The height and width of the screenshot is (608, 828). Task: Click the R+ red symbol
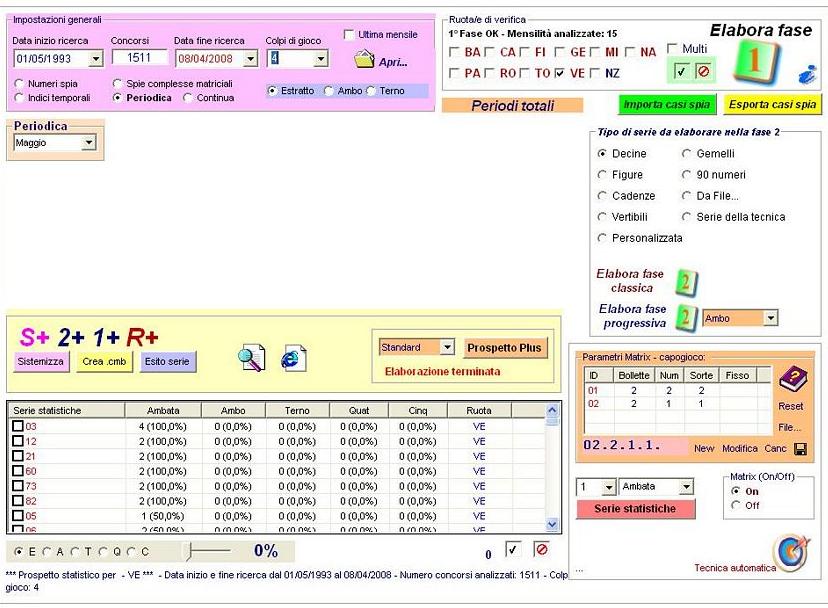pos(142,337)
